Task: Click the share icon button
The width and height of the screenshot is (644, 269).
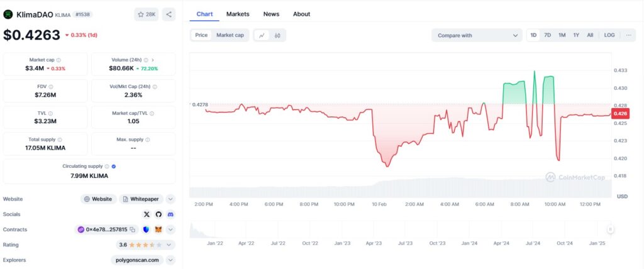Action: click(169, 14)
